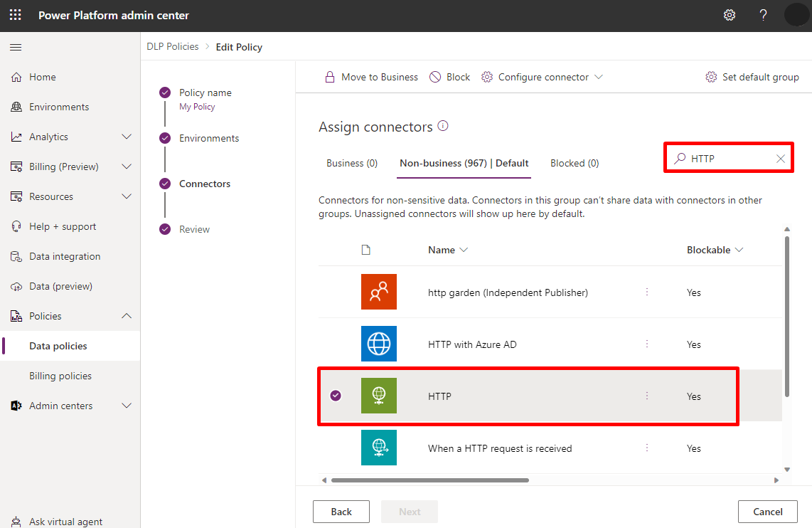
Task: Click Block toolbar button
Action: coord(449,77)
